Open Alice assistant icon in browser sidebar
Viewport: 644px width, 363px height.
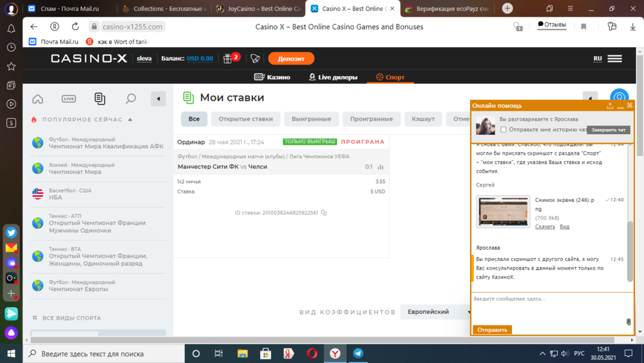click(x=11, y=332)
